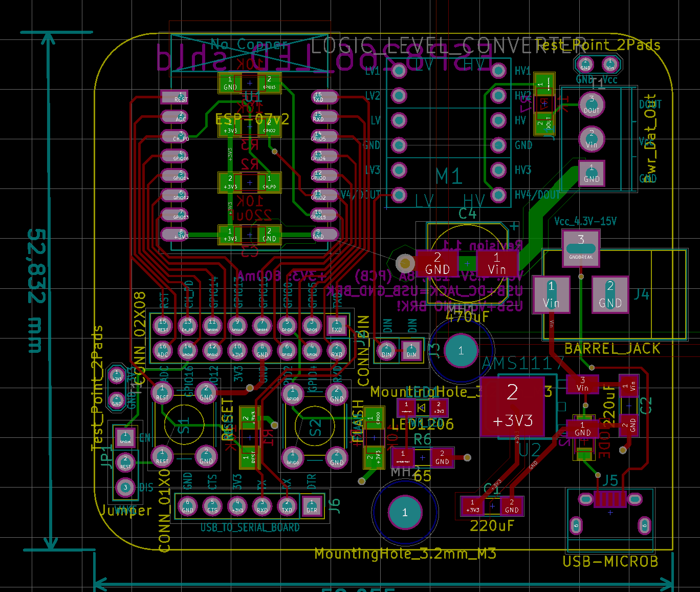Select U1 pad 2 ADC
Image resolution: width=700 pixels, height=592 pixels.
(x=174, y=117)
